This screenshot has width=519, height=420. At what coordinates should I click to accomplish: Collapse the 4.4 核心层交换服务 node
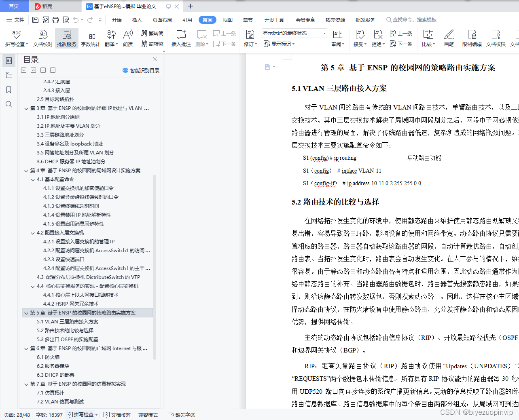coord(33,286)
